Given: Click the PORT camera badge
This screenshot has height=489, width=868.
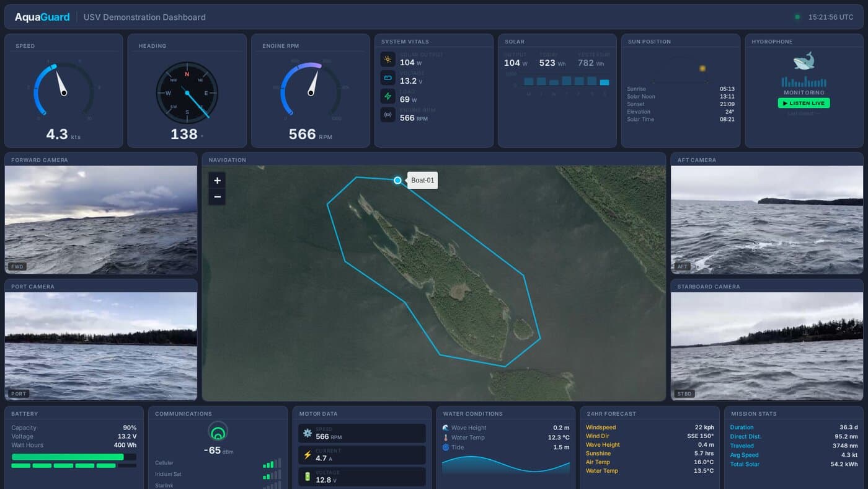Looking at the screenshot, I should pos(19,393).
